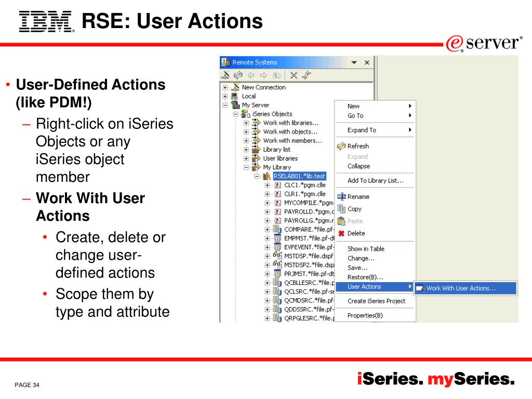Click the User libraries filter icon
This screenshot has width=532, height=399.
[256, 158]
